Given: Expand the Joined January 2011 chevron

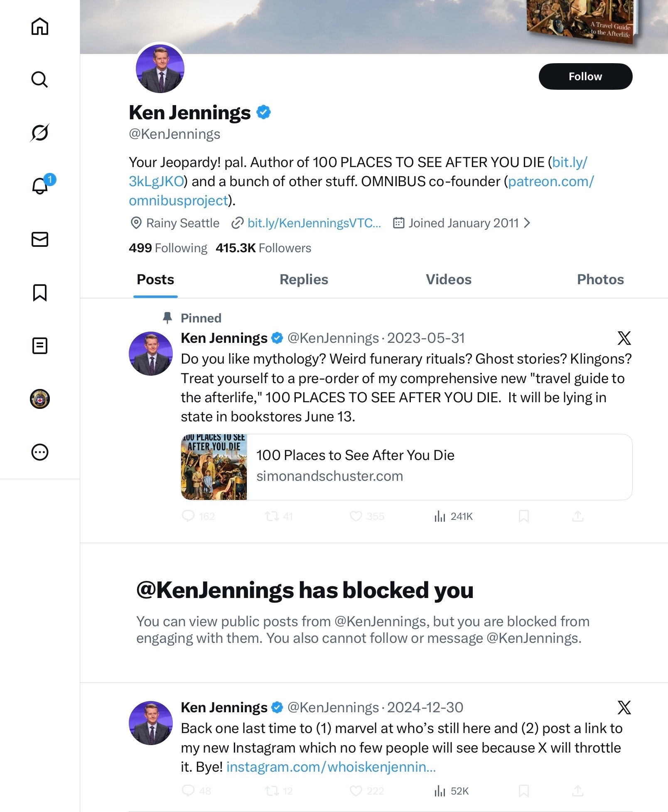Looking at the screenshot, I should tap(527, 223).
